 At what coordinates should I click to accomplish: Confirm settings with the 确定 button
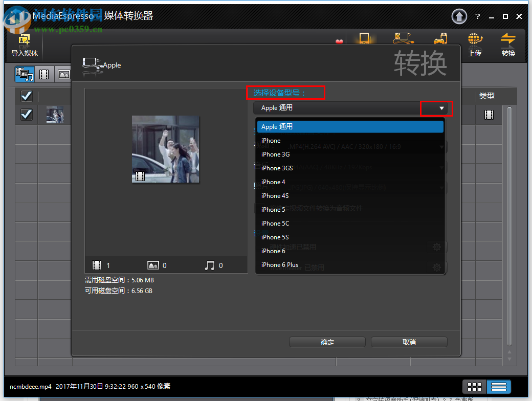tap(327, 342)
